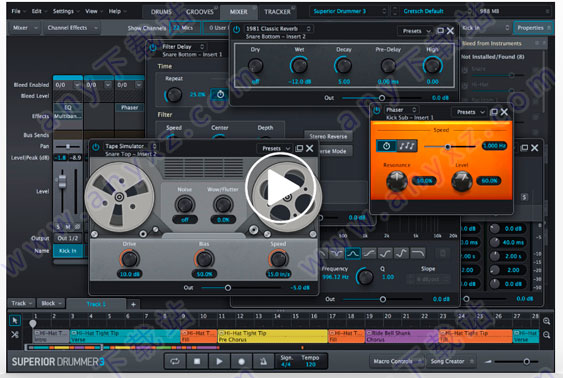Open Superior Drummer 3 library selector
Screen dimensions: 563x378
pos(349,11)
